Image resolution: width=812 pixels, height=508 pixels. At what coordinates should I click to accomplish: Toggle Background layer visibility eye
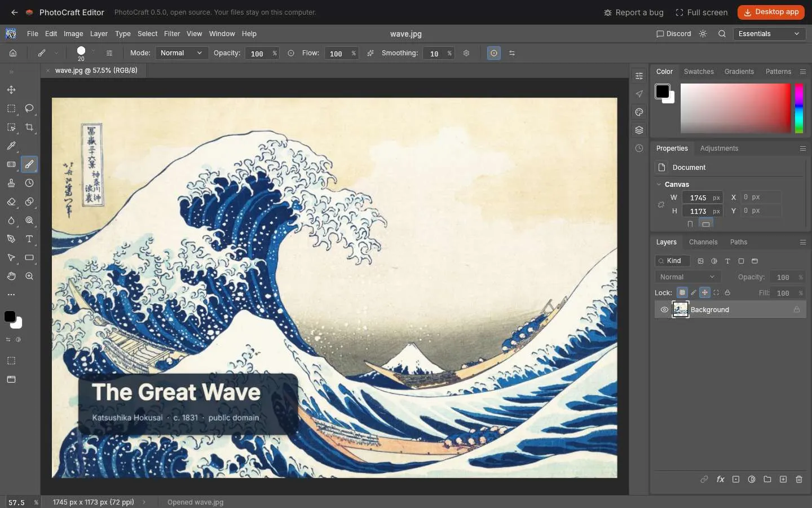pyautogui.click(x=664, y=309)
